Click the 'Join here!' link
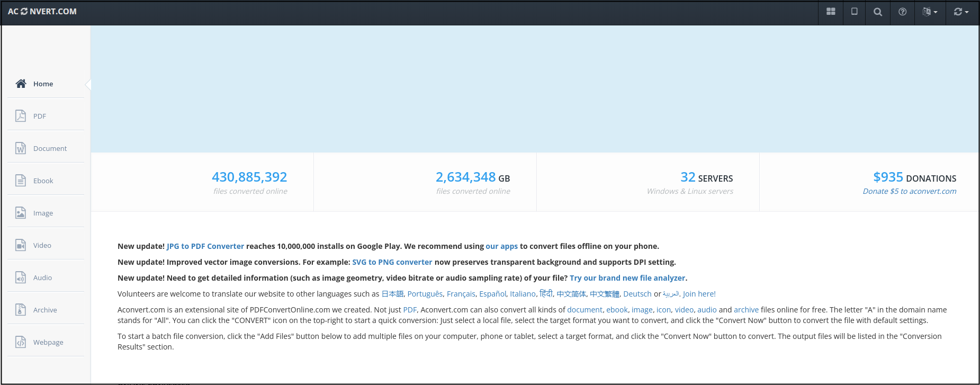Viewport: 980px width, 385px height. click(x=699, y=294)
